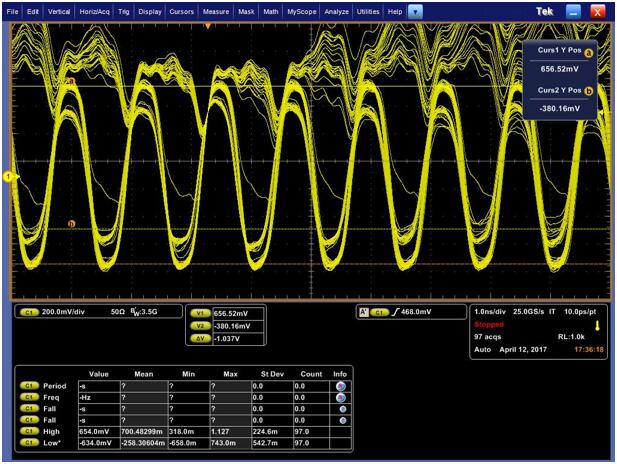Click the info icon in the Period row
Image resolution: width=617 pixels, height=464 pixels.
(342, 384)
